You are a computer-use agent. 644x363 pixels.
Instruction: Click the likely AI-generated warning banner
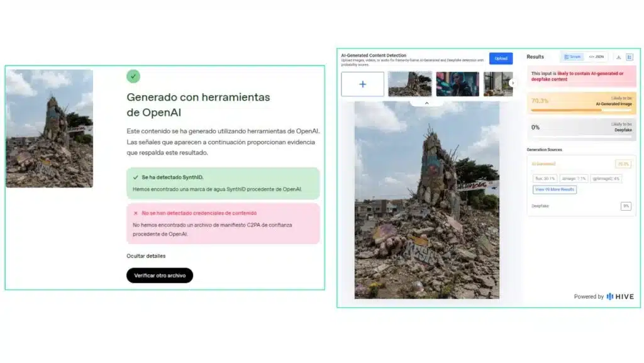tap(582, 76)
